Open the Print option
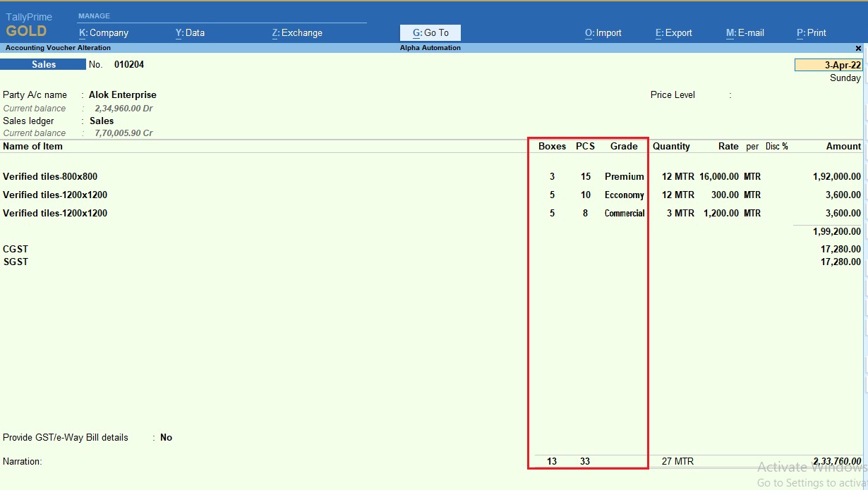The width and height of the screenshot is (868, 490). coord(810,32)
